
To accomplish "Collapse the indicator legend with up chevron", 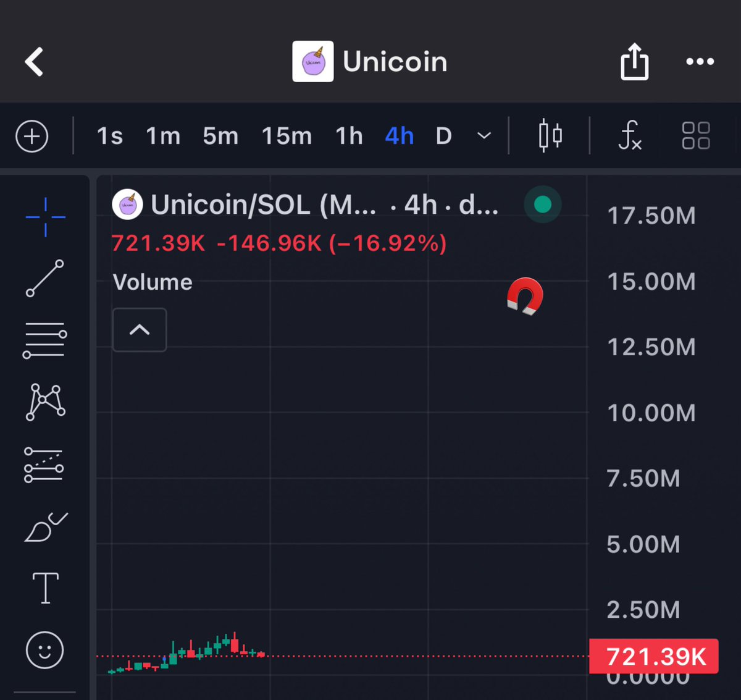I will [140, 330].
